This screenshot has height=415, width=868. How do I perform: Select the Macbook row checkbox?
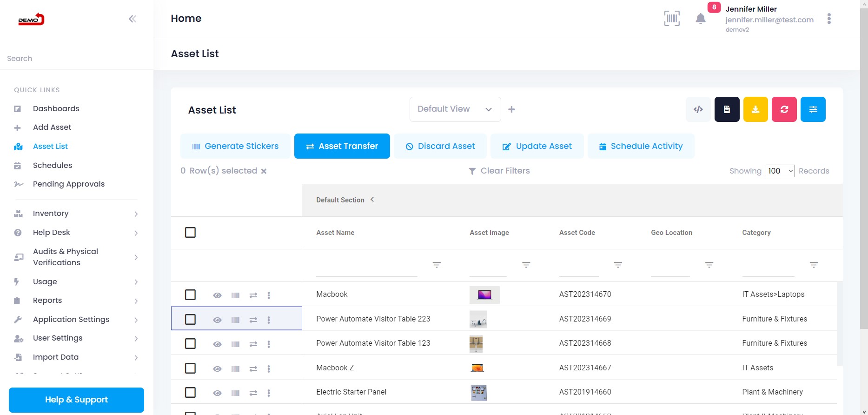pyautogui.click(x=190, y=295)
